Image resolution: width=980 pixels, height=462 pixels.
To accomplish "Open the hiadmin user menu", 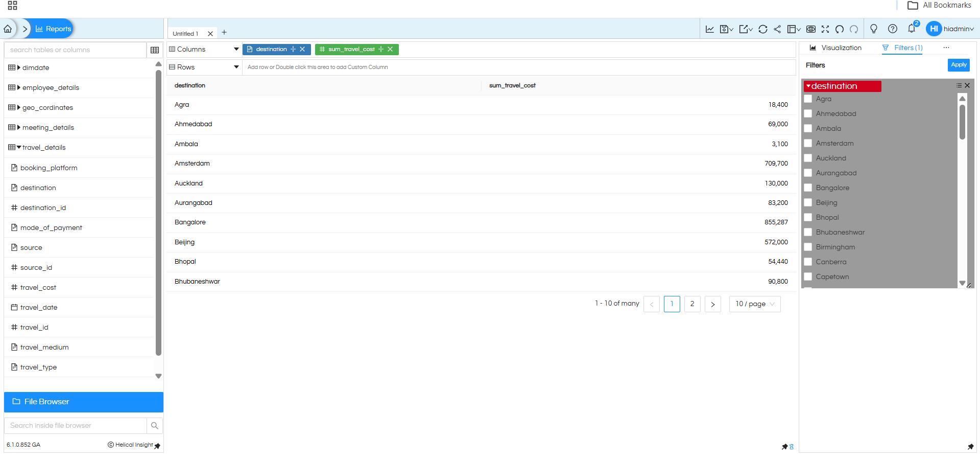I will click(x=950, y=29).
